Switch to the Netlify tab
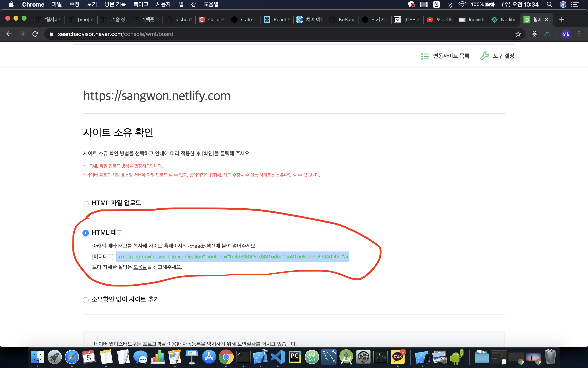The height and width of the screenshot is (368, 588). pos(504,20)
